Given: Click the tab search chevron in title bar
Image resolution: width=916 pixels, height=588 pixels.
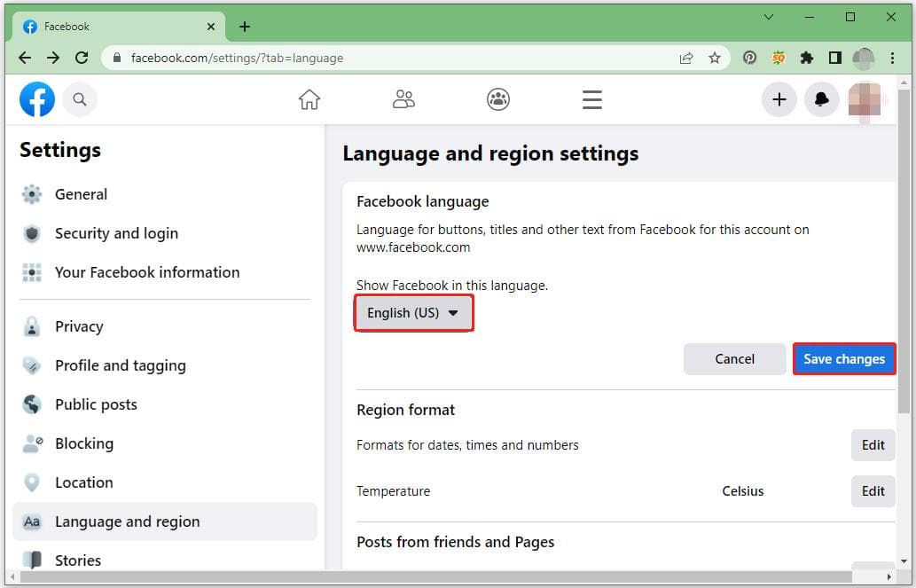Looking at the screenshot, I should tap(769, 17).
